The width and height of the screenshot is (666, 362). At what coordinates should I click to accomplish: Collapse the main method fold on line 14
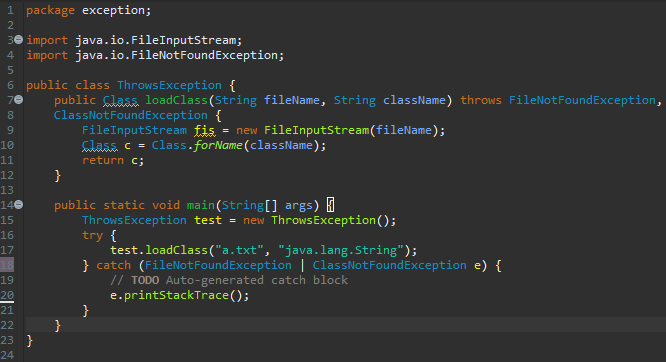[18, 205]
